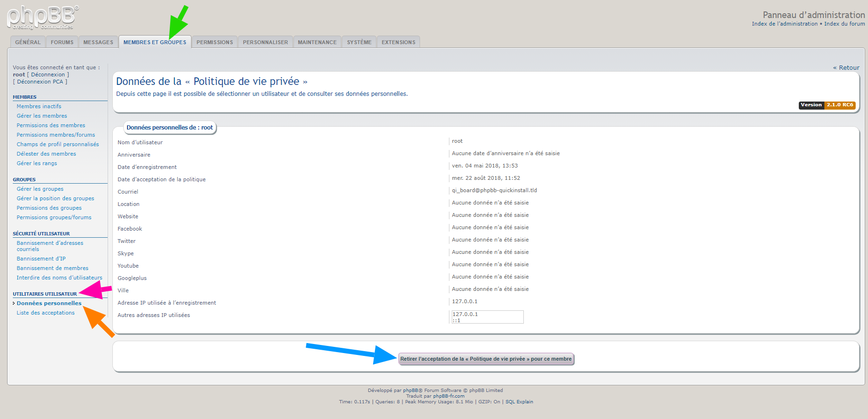The width and height of the screenshot is (868, 419).
Task: Open the SQL Explain footer link
Action: pyautogui.click(x=519, y=402)
